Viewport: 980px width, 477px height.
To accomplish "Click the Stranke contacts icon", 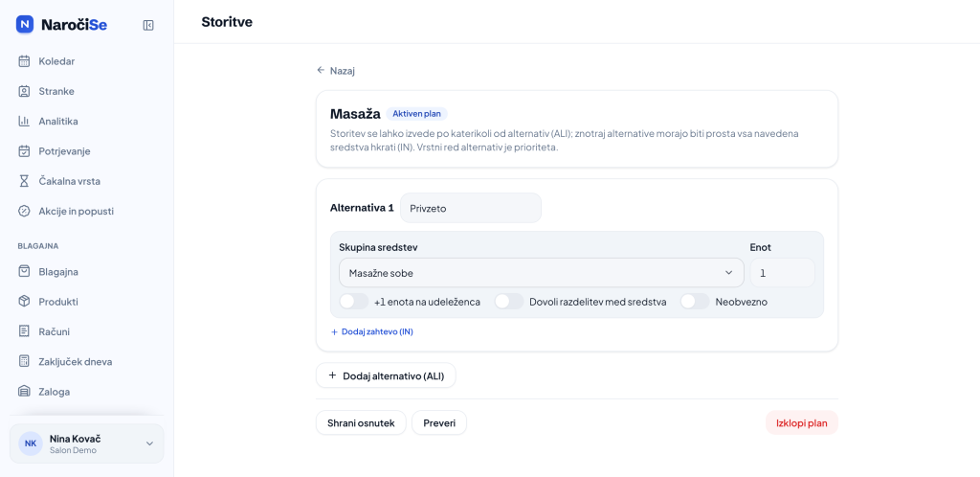I will tap(24, 91).
